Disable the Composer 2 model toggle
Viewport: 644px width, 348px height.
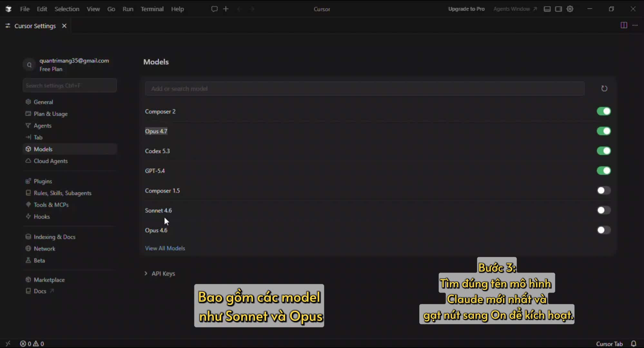604,111
